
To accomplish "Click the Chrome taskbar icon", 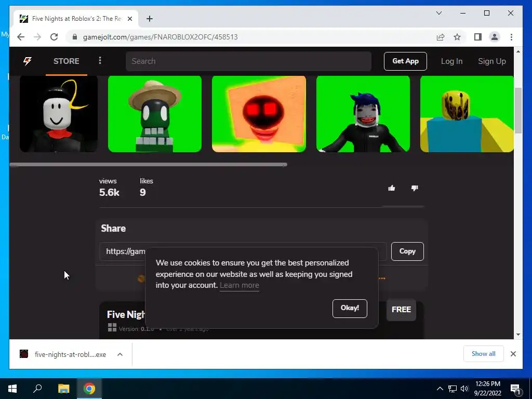I will pos(89,389).
